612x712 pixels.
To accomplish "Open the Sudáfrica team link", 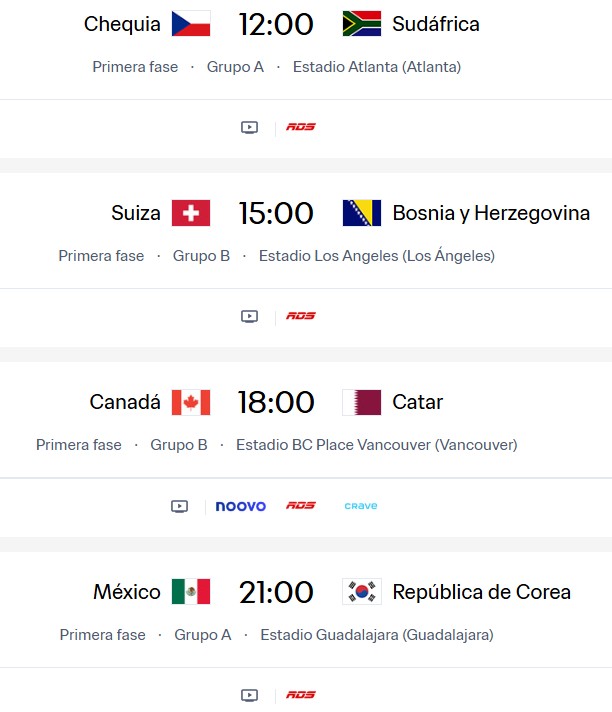I will 436,24.
